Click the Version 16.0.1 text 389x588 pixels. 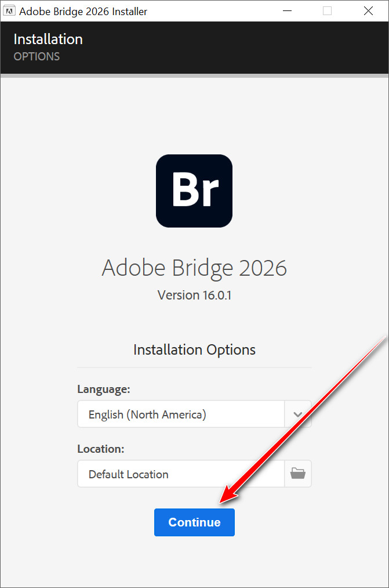pos(194,295)
